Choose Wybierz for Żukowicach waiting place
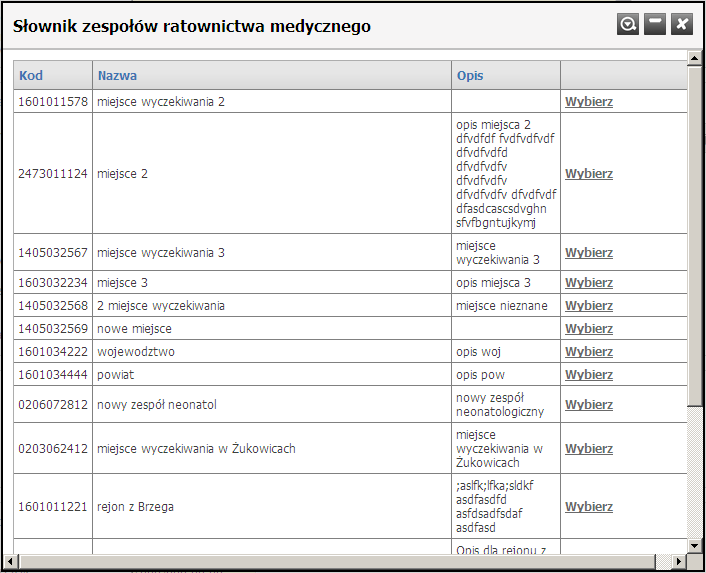 tap(589, 449)
